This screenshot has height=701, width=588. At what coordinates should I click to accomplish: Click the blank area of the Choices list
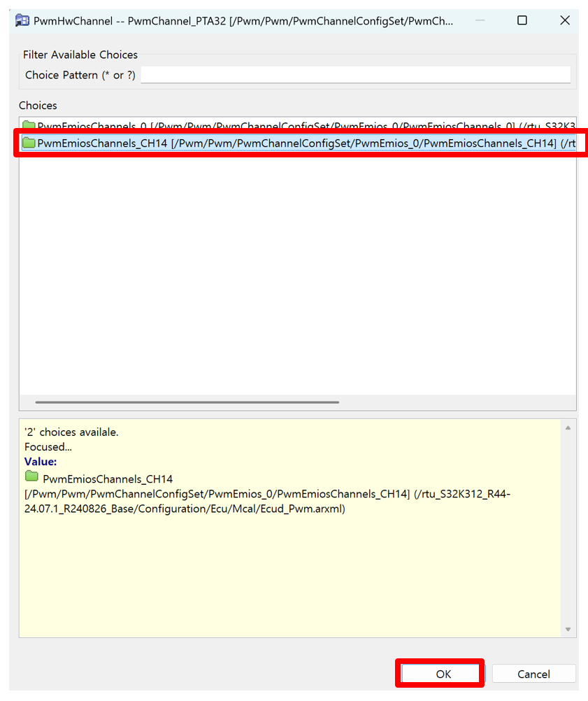(297, 280)
